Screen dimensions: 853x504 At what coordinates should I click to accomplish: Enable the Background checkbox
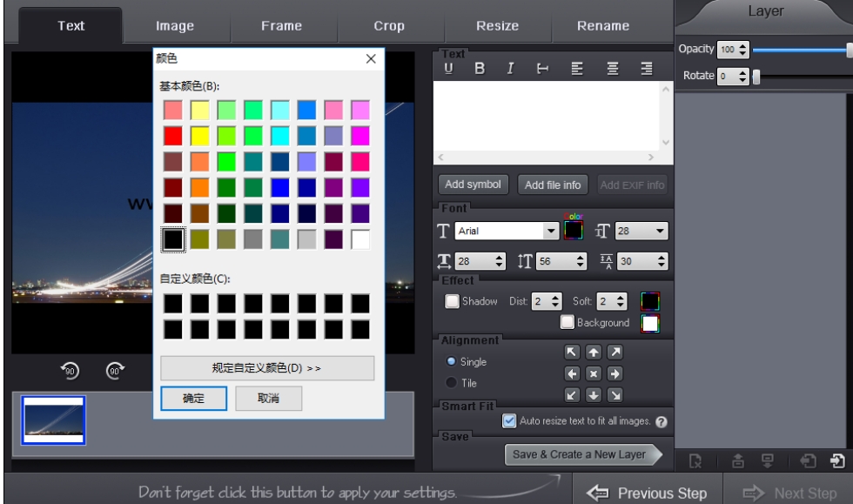(568, 322)
